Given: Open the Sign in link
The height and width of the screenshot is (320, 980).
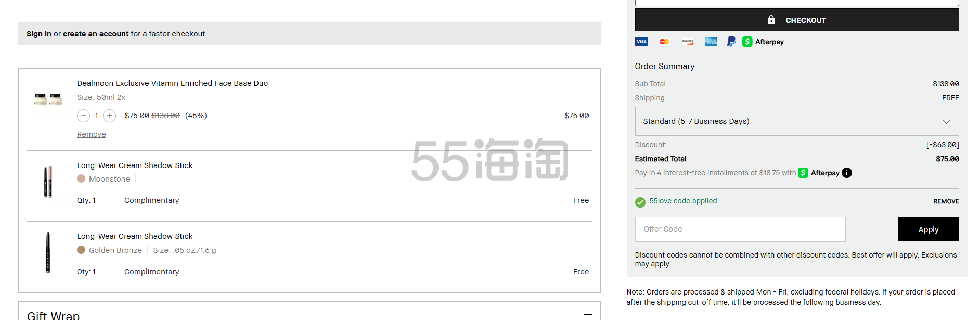Looking at the screenshot, I should (39, 34).
